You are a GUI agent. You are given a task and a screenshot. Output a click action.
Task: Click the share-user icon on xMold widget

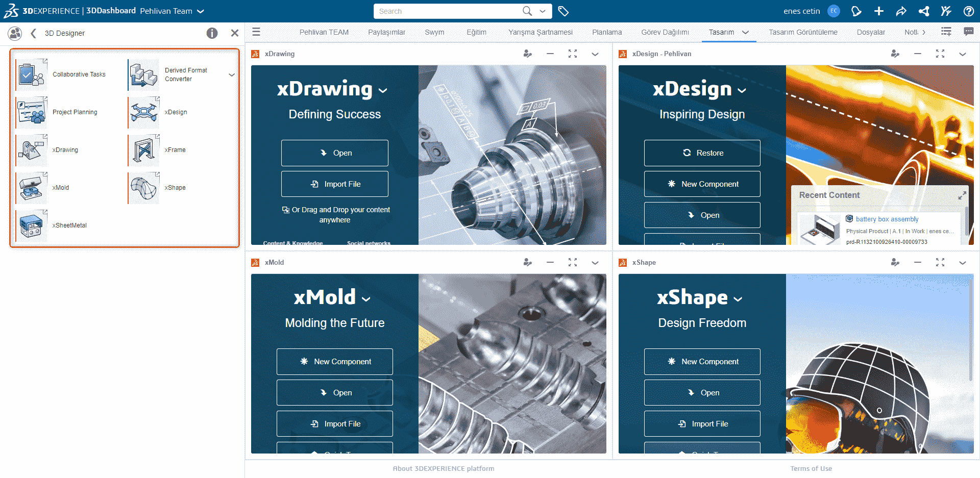[x=528, y=262]
